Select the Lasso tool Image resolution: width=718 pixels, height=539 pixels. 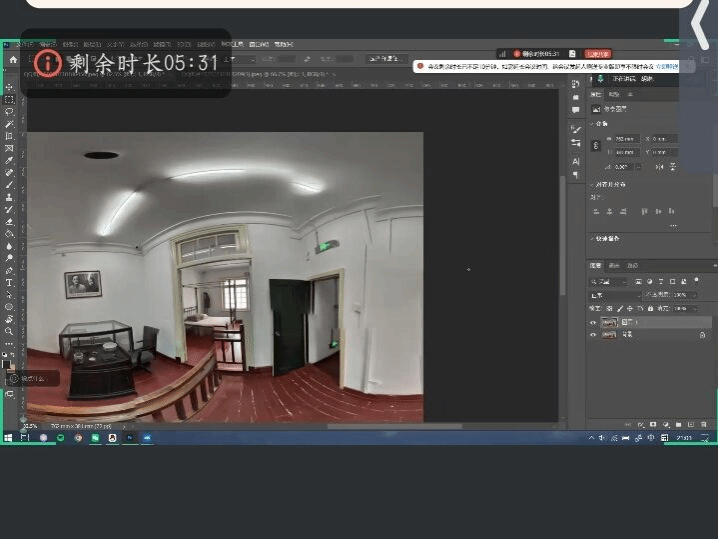click(x=9, y=112)
